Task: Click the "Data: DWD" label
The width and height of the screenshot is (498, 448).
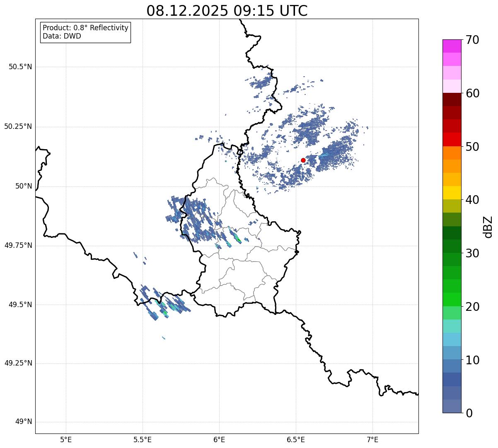Action: [62, 36]
